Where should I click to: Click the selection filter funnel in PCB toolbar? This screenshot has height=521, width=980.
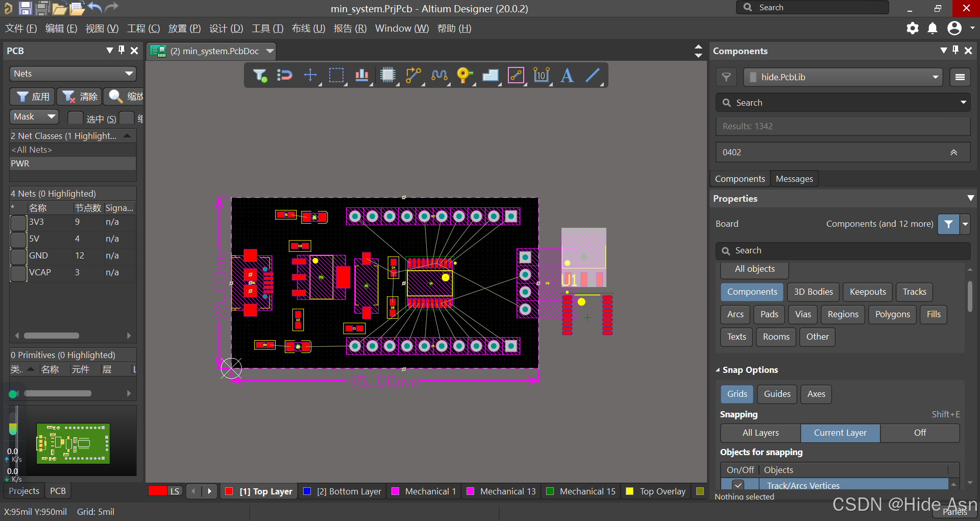click(260, 76)
